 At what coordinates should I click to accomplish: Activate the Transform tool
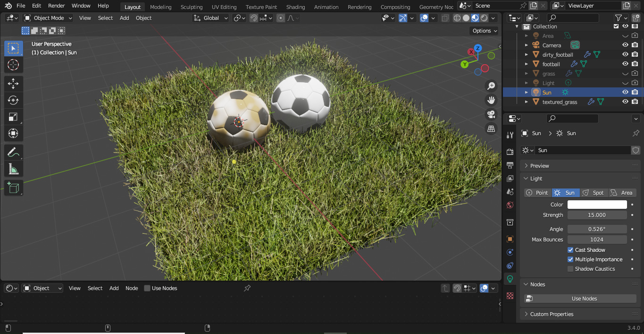point(13,133)
